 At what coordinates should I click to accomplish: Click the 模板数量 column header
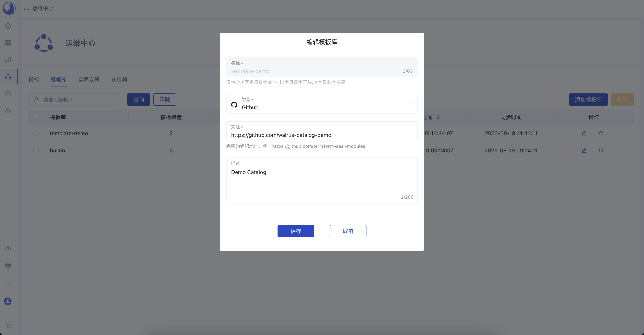pos(171,117)
